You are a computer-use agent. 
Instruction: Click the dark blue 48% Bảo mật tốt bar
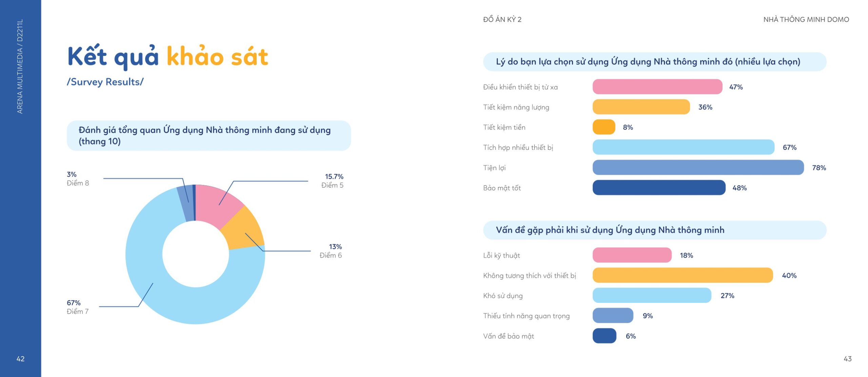click(x=659, y=187)
